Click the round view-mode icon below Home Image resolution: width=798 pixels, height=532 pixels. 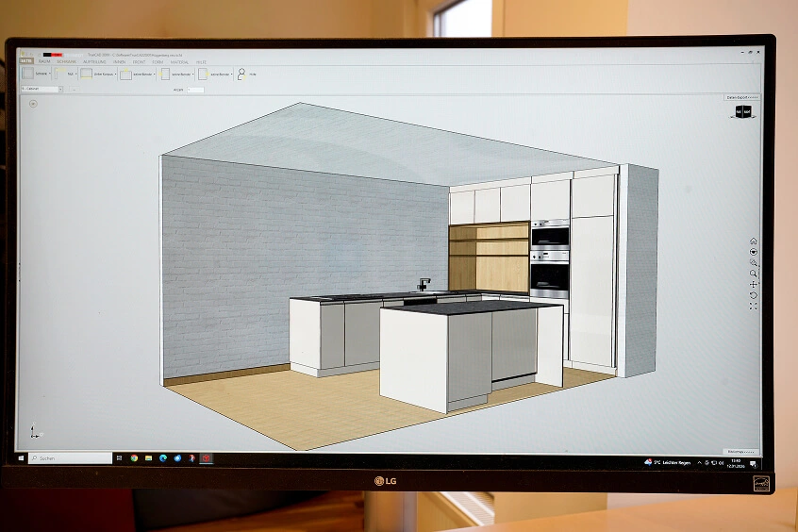pyautogui.click(x=754, y=252)
